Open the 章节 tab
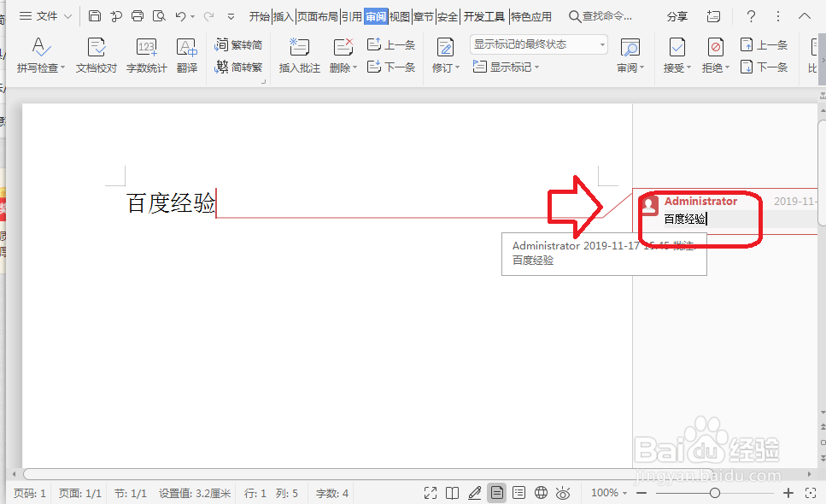The width and height of the screenshot is (826, 504). 424,17
